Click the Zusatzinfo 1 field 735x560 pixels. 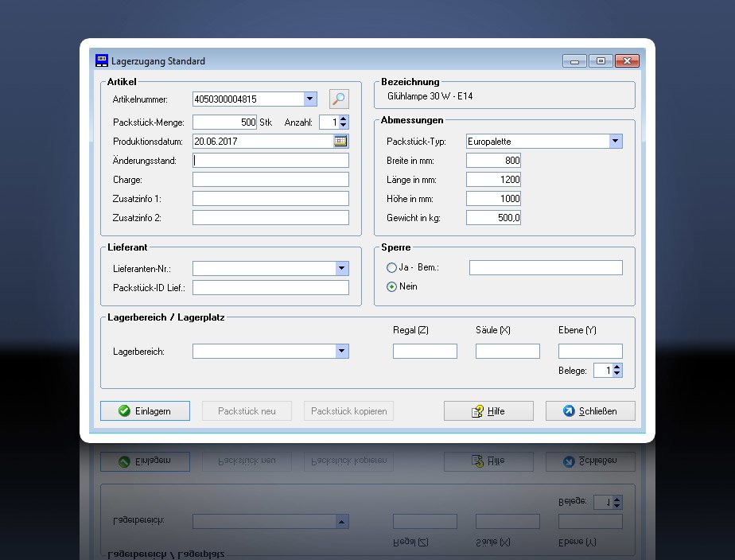pos(270,198)
